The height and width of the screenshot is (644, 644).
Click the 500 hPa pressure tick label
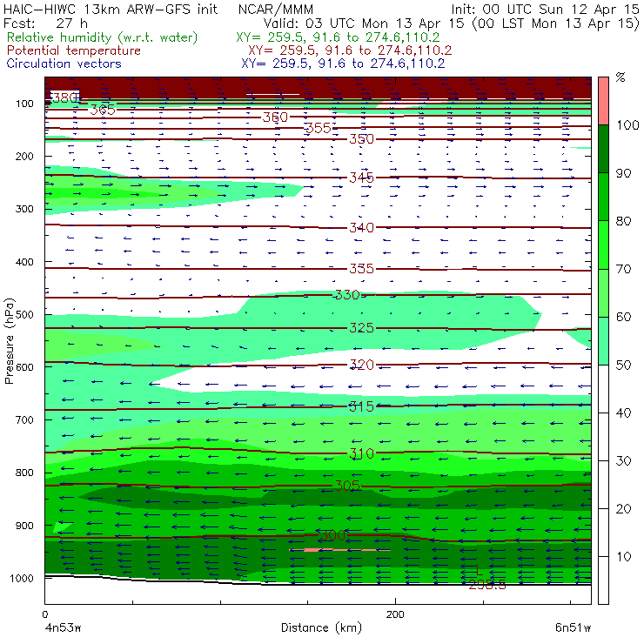point(24,314)
